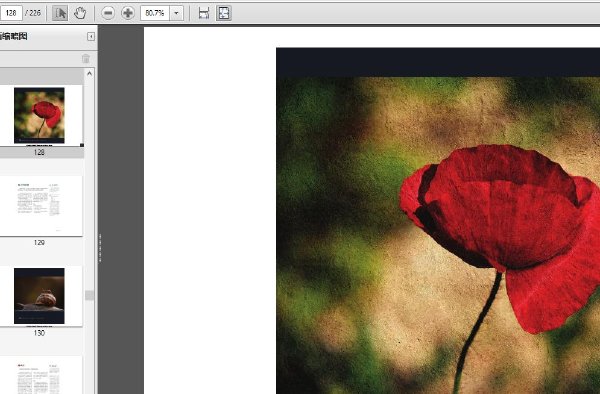Click the zoom field showing 80.7%
The image size is (600, 394).
pos(155,13)
